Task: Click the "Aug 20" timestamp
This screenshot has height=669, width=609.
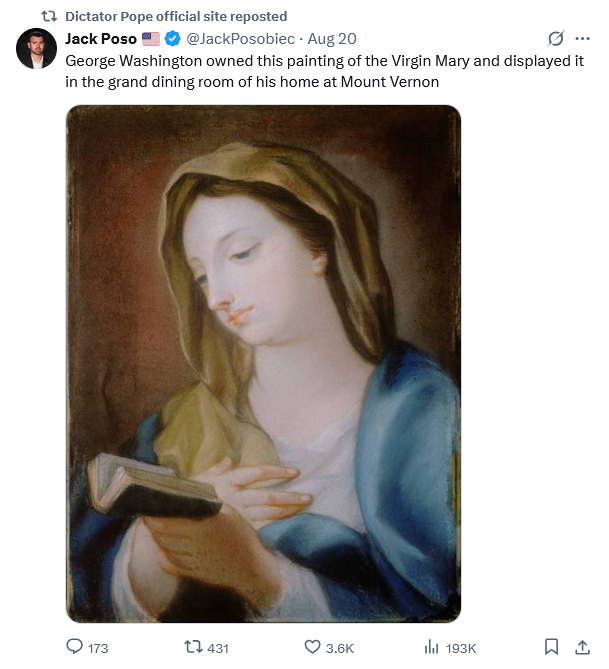Action: coord(332,39)
